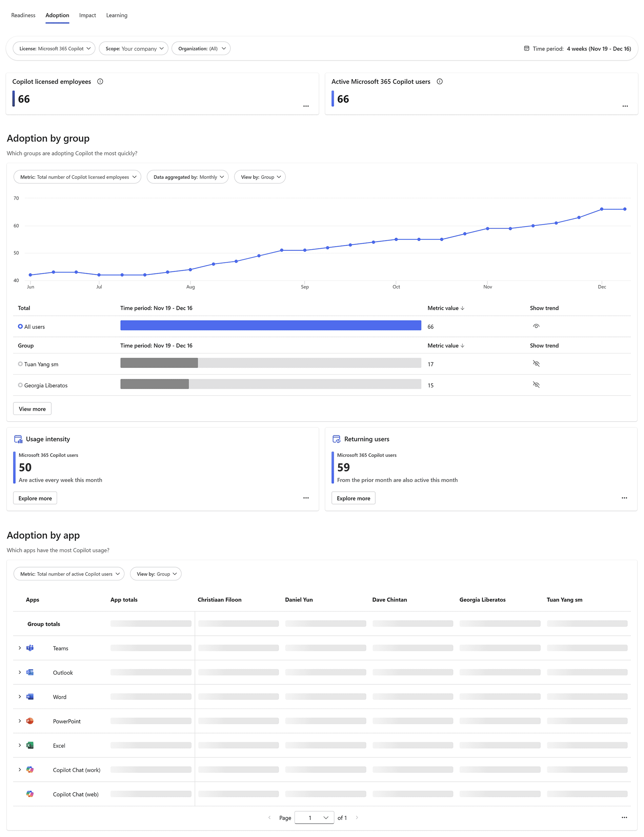The width and height of the screenshot is (644, 837).
Task: Switch to the Readiness tab
Action: coord(23,15)
